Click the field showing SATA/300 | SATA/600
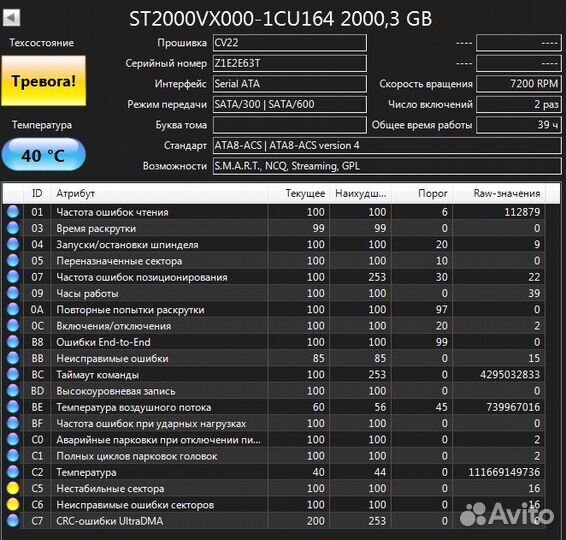 pyautogui.click(x=290, y=104)
